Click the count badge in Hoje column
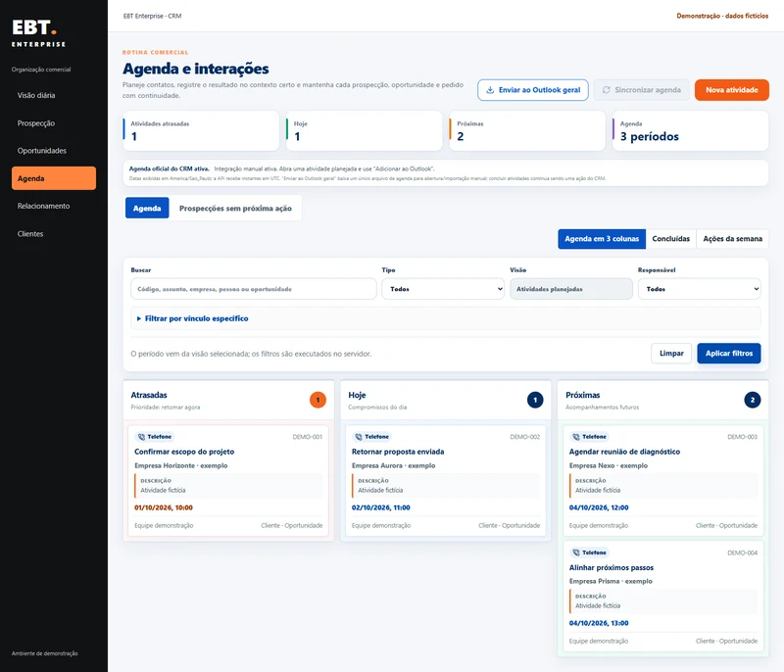784x672 pixels. [x=535, y=400]
